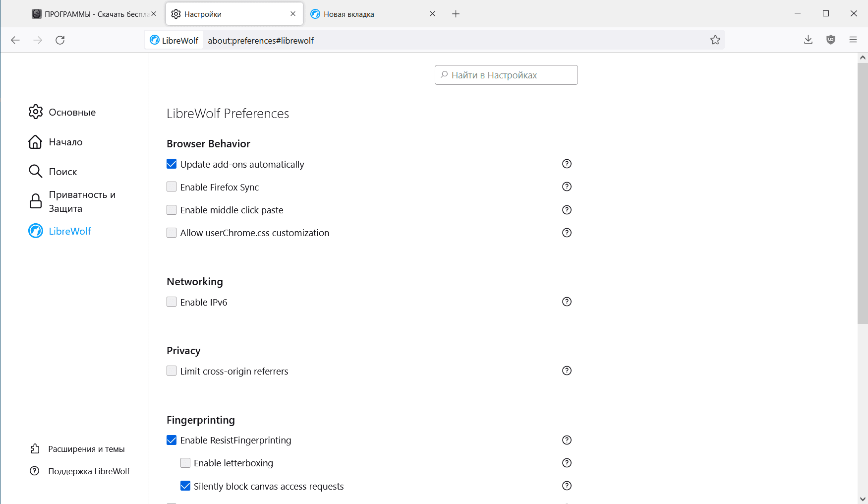Enable letterboxing checkbox
868x504 pixels.
185,463
